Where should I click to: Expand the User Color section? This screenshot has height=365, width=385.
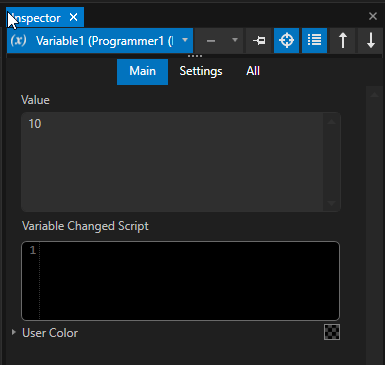tap(14, 332)
